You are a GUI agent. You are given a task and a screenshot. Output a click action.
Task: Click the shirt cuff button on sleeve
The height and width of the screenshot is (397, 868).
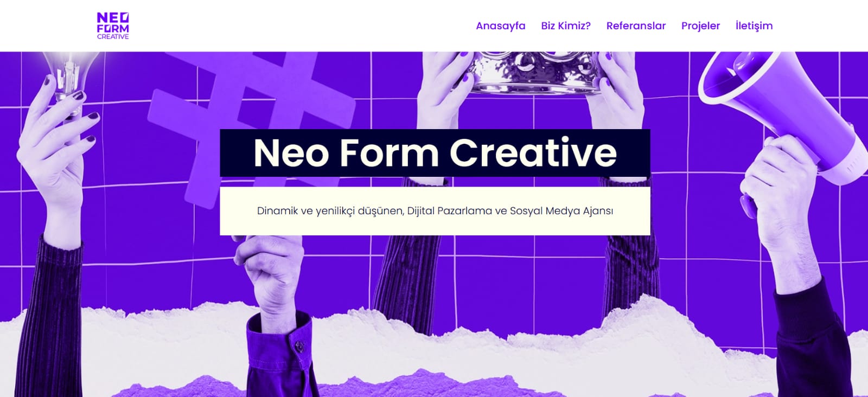click(297, 345)
